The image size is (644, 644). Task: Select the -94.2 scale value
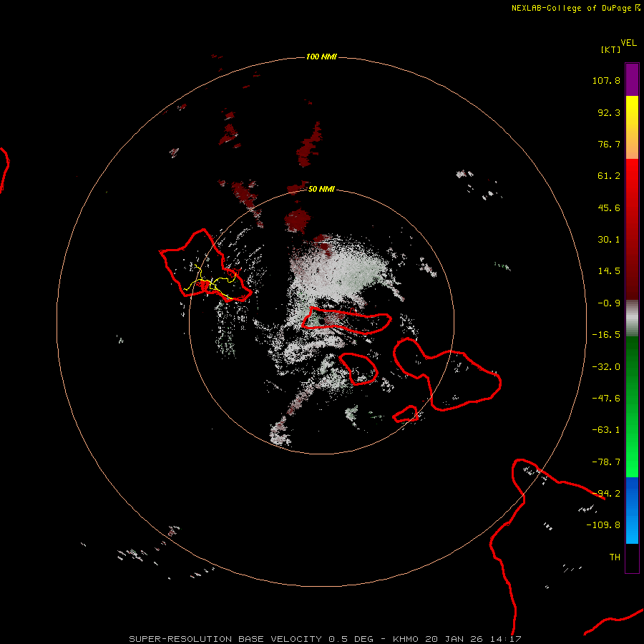[606, 494]
